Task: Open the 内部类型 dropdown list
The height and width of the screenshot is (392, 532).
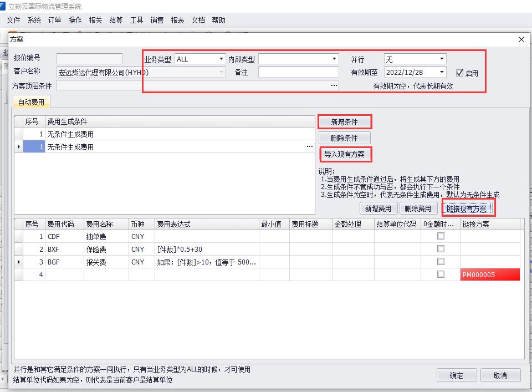Action: click(x=334, y=59)
